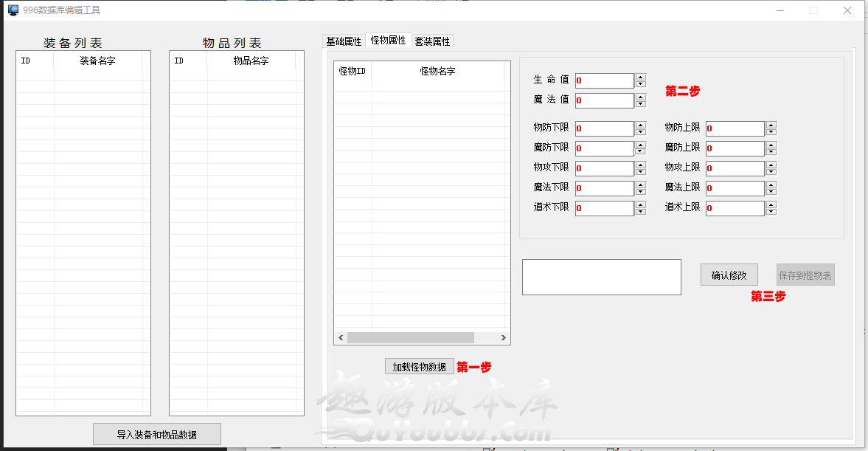Viewport: 868px width, 451px height.
Task: Decrease 物防下限 with the down arrow
Action: (641, 132)
